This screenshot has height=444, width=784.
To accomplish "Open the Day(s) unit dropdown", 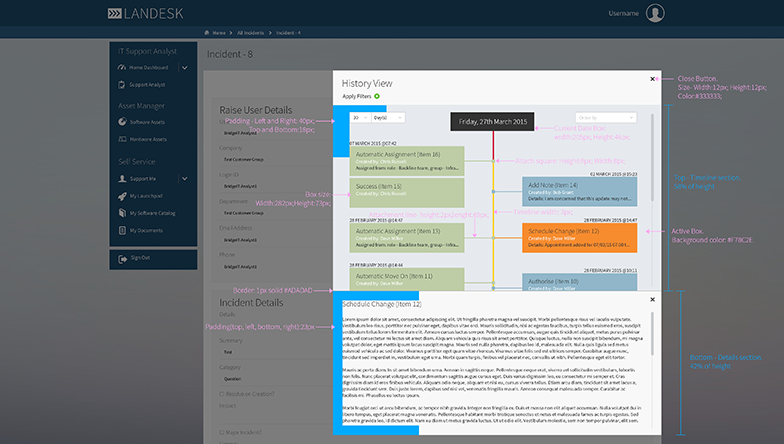I will [387, 118].
